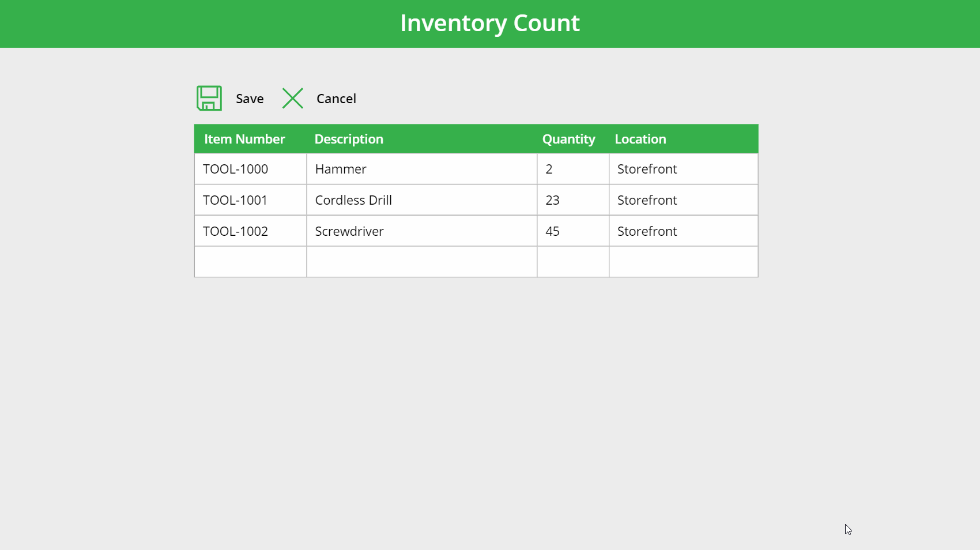Edit the Cordless Drill description field

click(x=421, y=200)
